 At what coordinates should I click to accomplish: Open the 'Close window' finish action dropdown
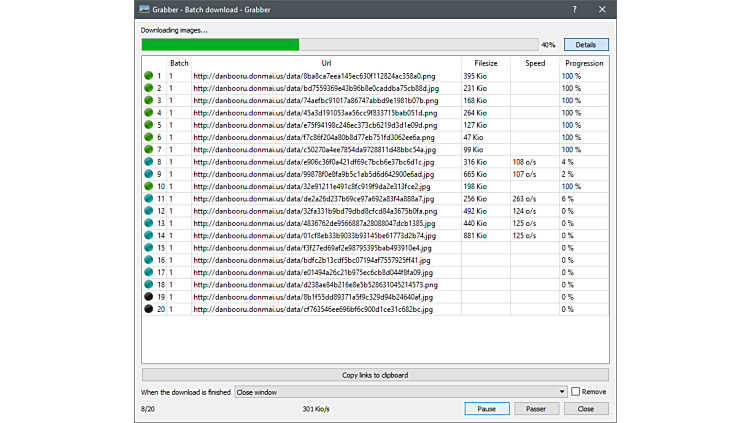pos(400,392)
